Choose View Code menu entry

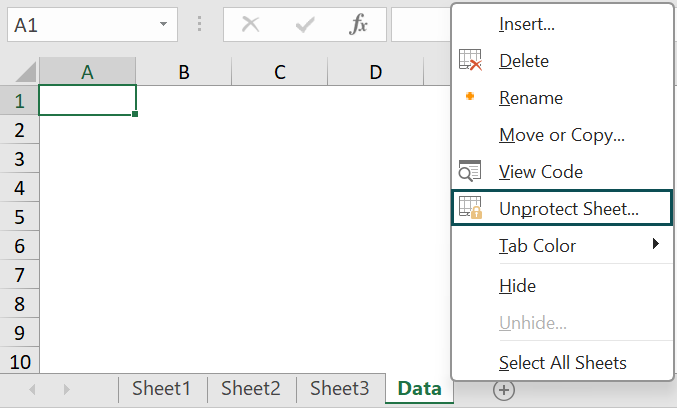(562, 172)
